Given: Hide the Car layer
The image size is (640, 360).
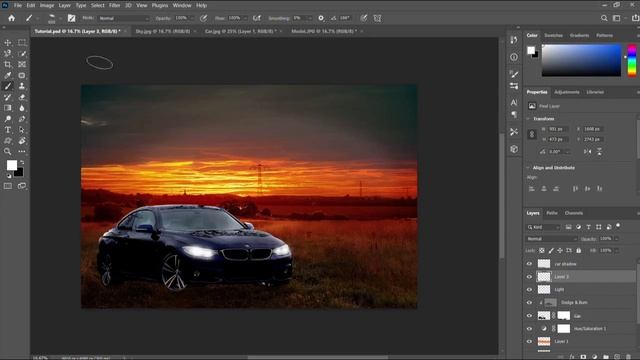Looking at the screenshot, I should [x=529, y=316].
